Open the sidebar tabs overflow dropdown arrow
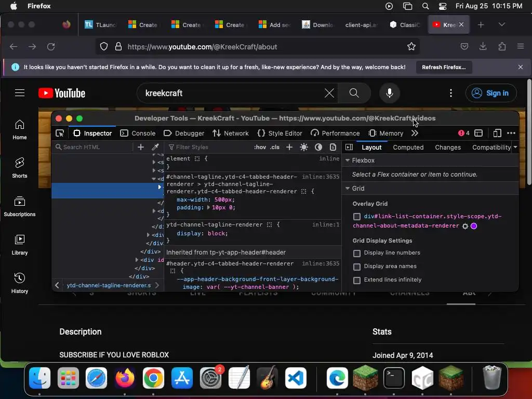 (x=515, y=147)
